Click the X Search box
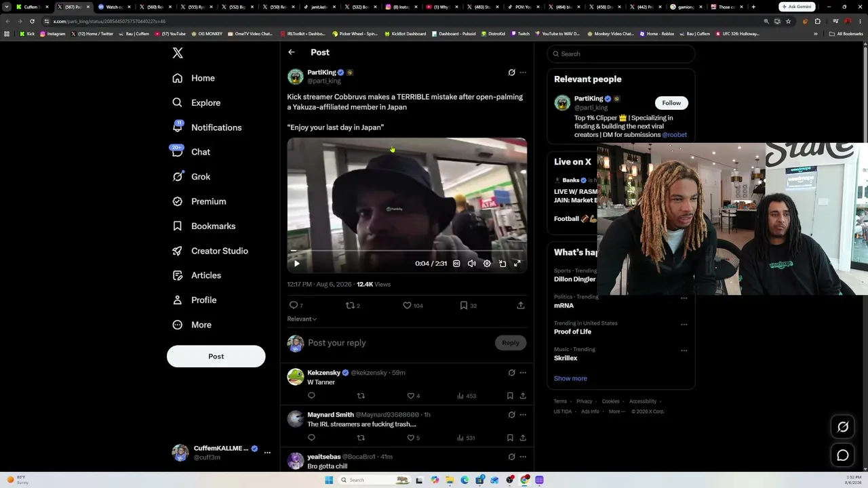Viewport: 868px width, 488px height. 621,54
